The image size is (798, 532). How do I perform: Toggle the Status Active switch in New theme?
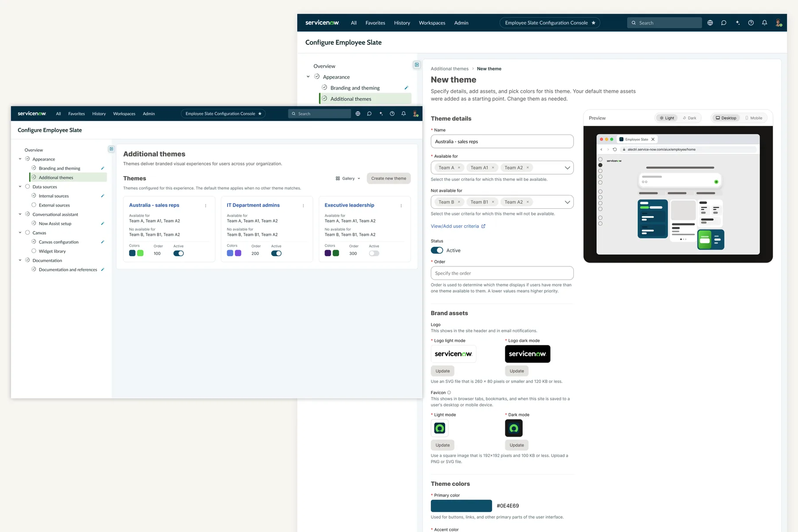tap(437, 250)
